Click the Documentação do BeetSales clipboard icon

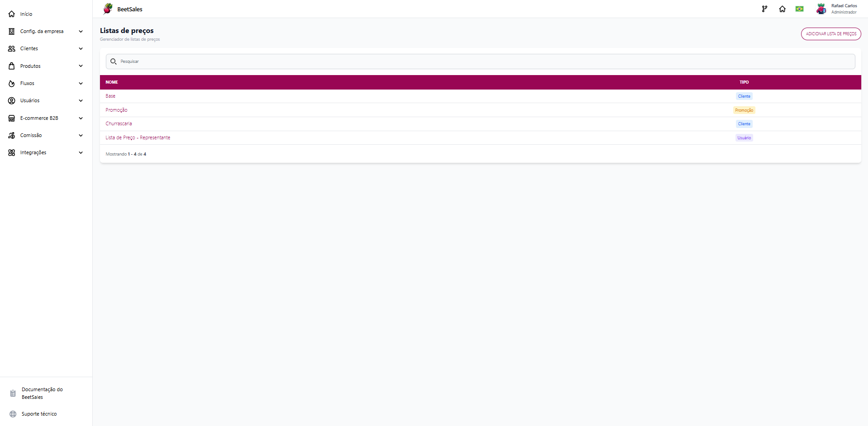point(13,393)
